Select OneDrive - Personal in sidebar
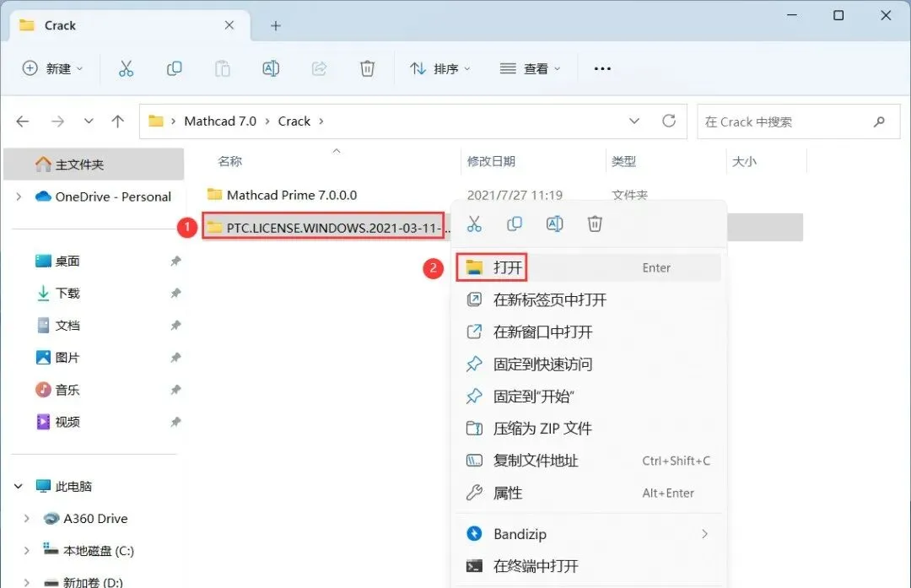The height and width of the screenshot is (588, 911). point(104,197)
